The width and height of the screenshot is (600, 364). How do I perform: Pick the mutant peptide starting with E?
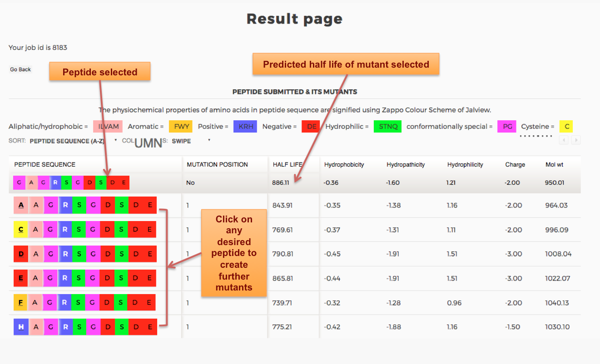(x=85, y=278)
